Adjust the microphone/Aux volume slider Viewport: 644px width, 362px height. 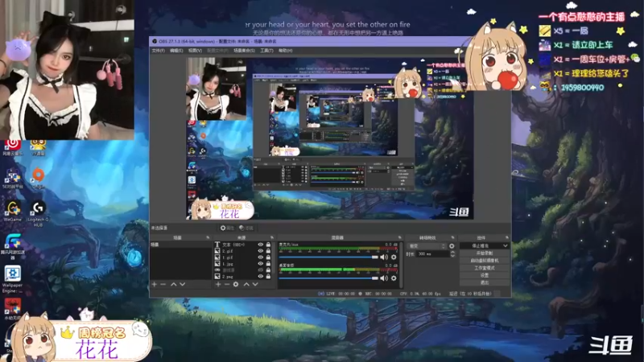pyautogui.click(x=328, y=257)
